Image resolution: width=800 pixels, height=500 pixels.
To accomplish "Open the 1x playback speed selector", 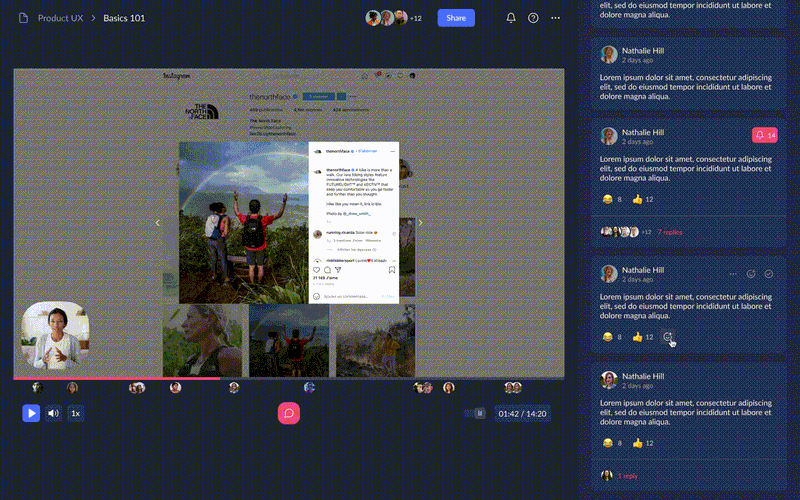I will pyautogui.click(x=76, y=413).
